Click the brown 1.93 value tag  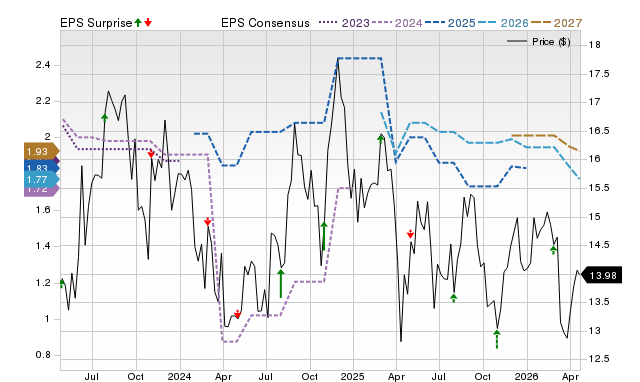click(x=41, y=151)
